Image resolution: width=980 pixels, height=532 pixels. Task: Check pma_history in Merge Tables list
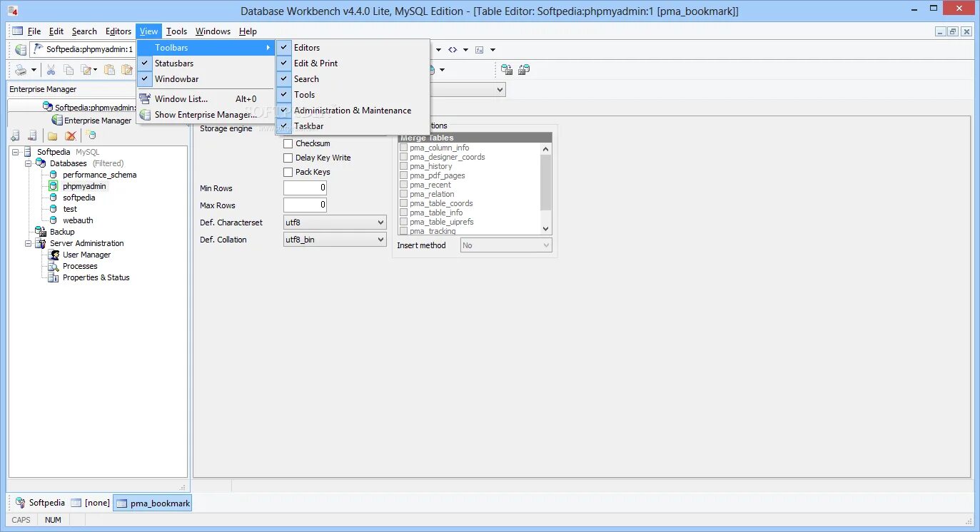(404, 166)
